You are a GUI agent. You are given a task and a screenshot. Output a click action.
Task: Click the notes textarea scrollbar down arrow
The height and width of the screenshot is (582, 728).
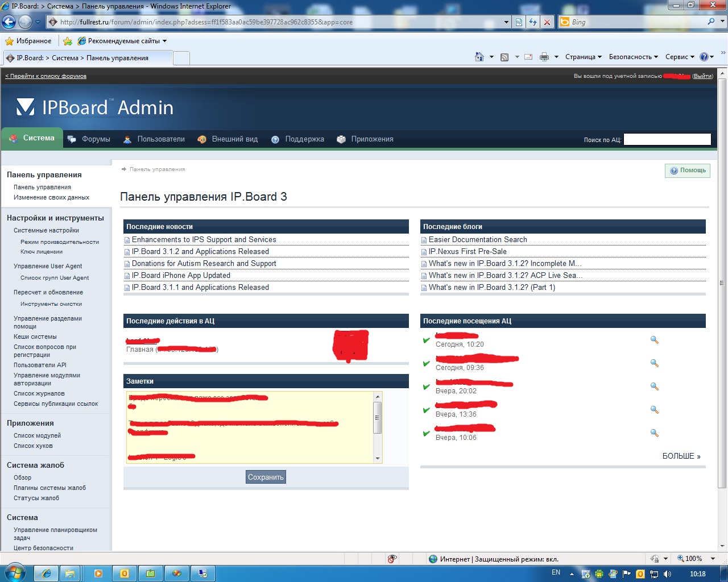[x=378, y=459]
